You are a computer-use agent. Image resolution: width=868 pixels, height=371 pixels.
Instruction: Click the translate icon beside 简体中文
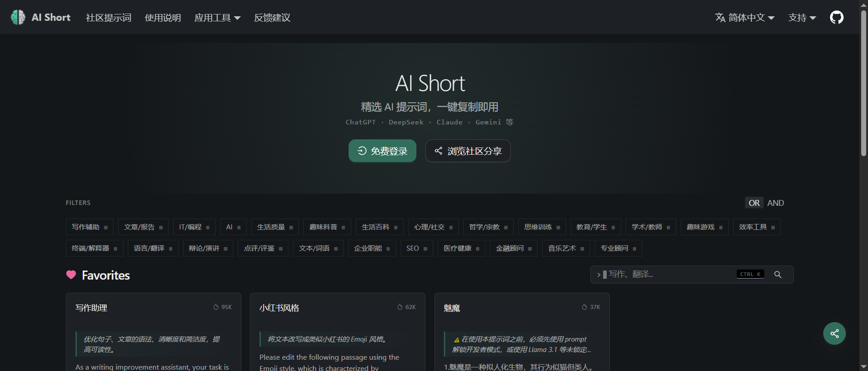pyautogui.click(x=720, y=18)
